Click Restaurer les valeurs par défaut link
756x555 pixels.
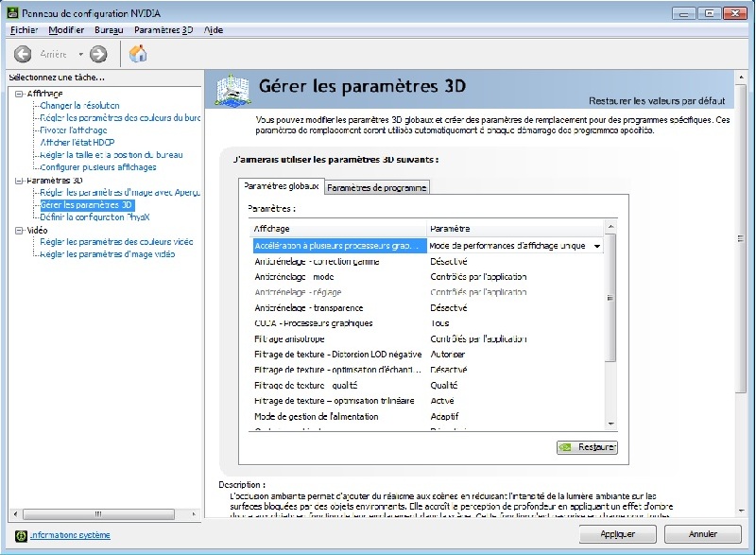657,101
